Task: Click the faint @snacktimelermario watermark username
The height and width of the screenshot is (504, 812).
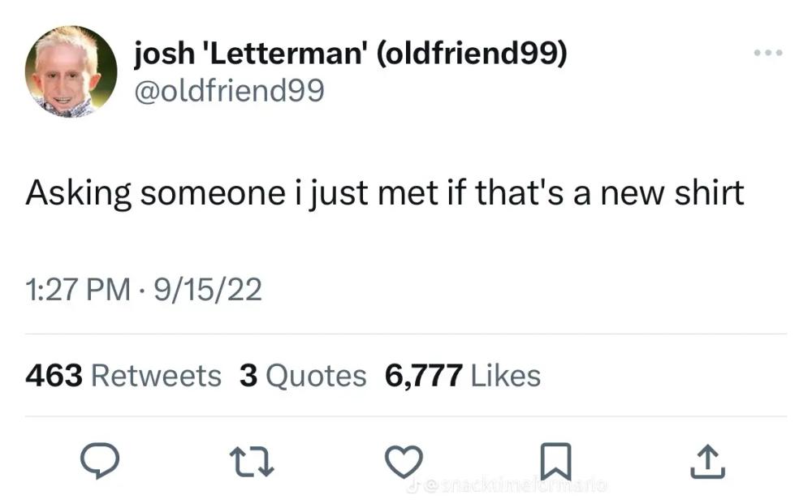Action: 512,485
